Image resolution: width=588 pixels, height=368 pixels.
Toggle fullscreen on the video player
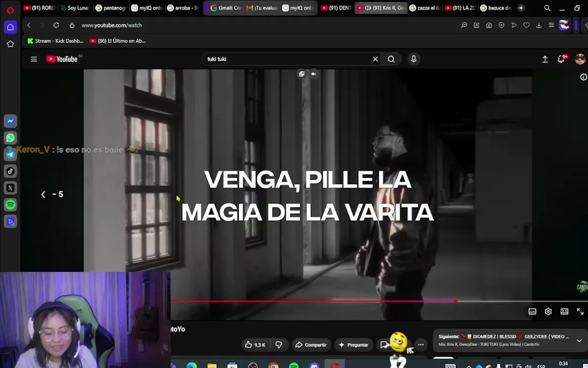click(x=580, y=311)
